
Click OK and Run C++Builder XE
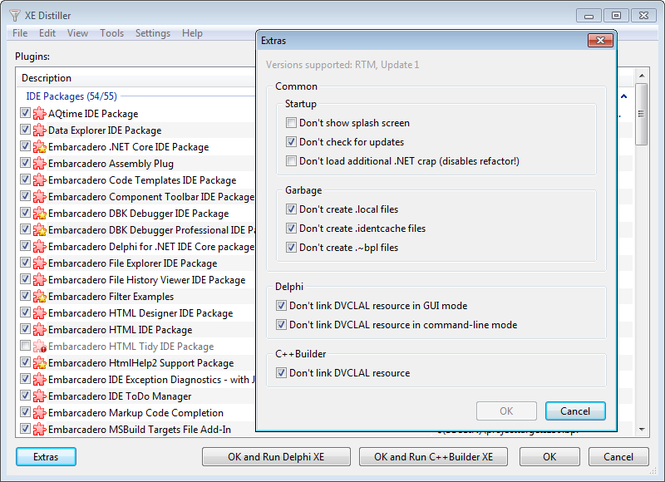point(433,457)
